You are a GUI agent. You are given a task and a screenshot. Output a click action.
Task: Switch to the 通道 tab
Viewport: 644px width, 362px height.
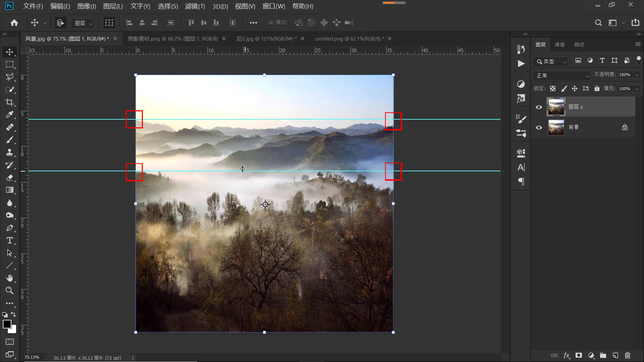[559, 44]
